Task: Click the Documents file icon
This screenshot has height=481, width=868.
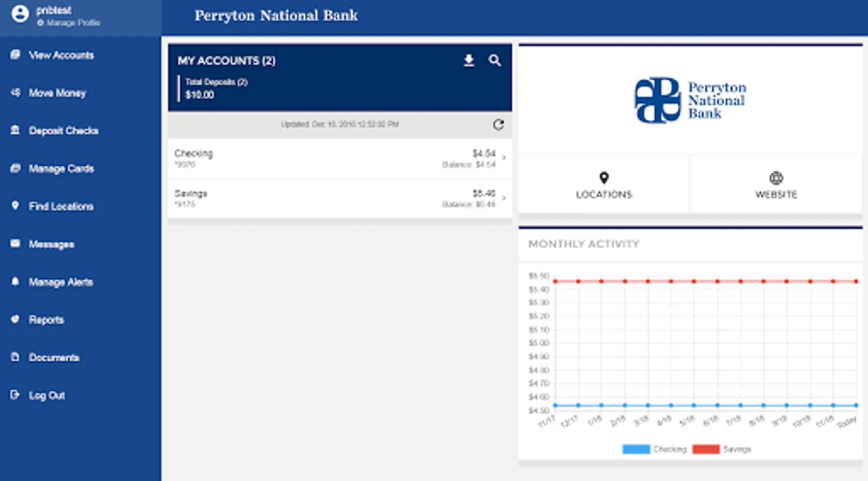Action: (15, 357)
